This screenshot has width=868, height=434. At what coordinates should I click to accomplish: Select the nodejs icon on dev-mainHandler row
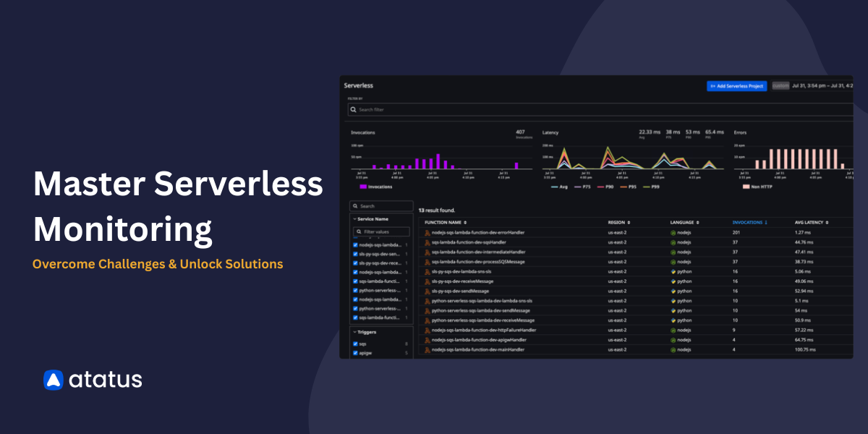[673, 349]
